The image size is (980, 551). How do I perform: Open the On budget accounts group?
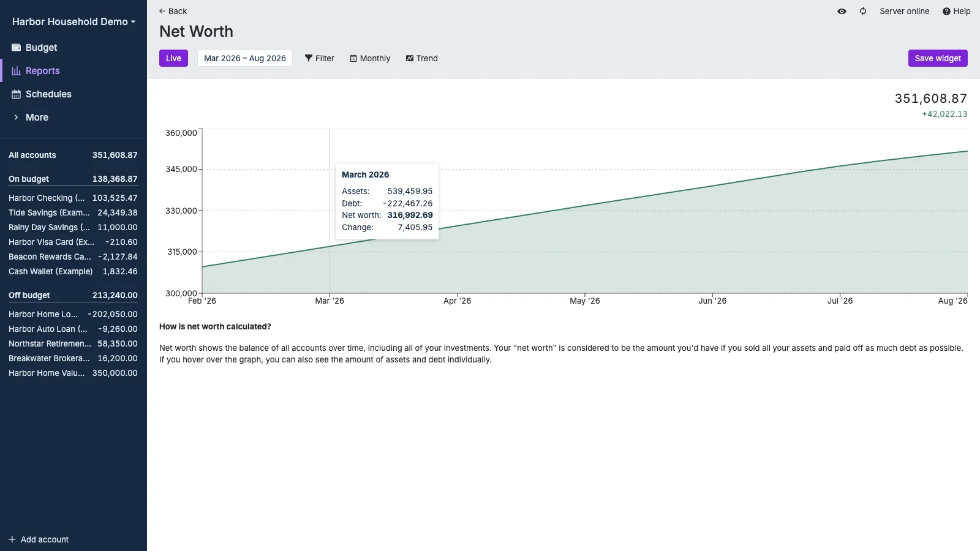click(73, 179)
